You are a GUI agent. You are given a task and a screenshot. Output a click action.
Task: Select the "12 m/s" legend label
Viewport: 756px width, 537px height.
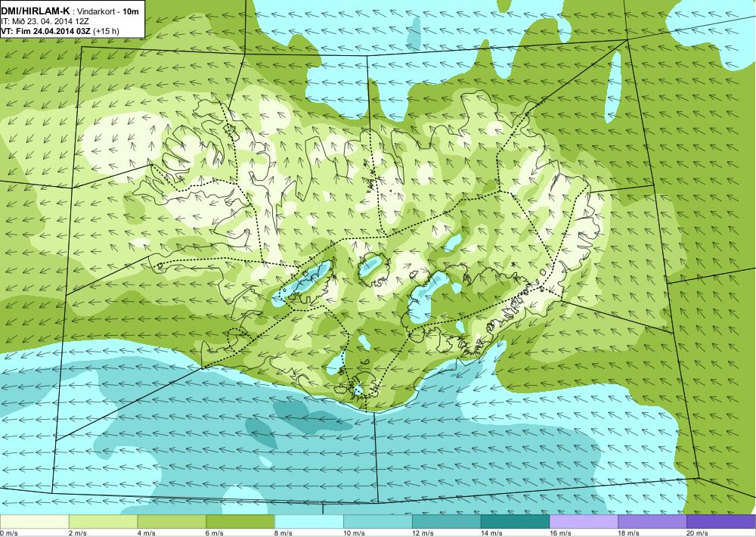[x=423, y=533]
